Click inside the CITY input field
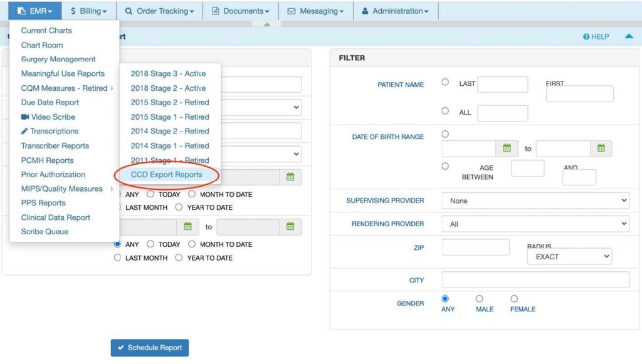 536,279
